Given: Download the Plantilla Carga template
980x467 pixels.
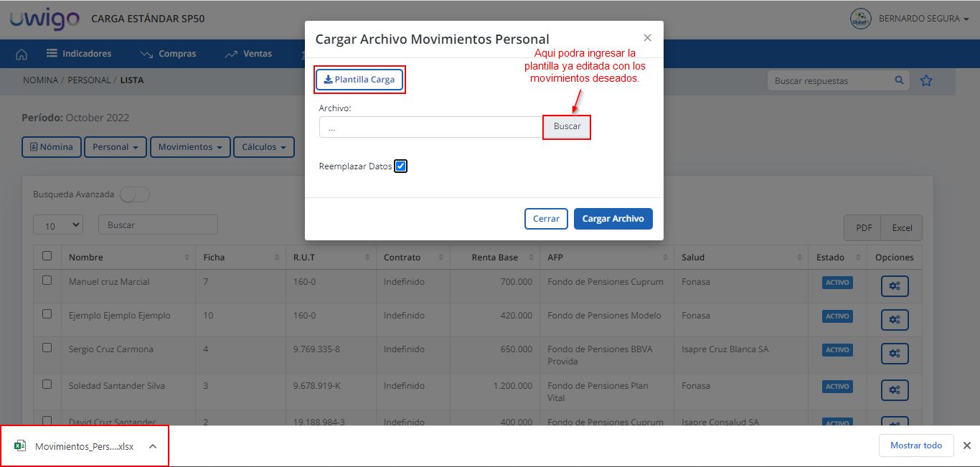Looking at the screenshot, I should click(359, 80).
